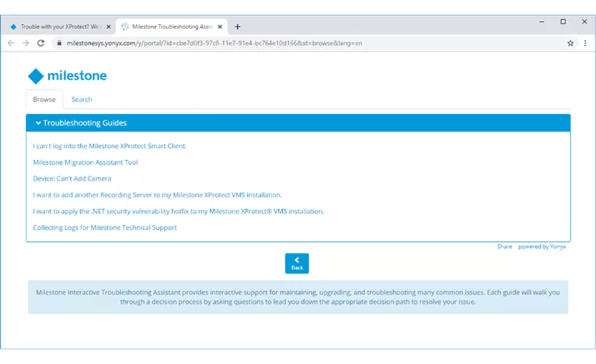
Task: Click the browser forward arrow icon
Action: (x=25, y=43)
